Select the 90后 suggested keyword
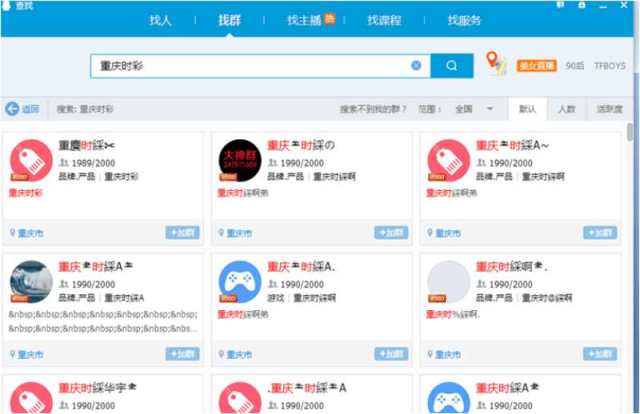Viewport: 640px width, 414px height. click(x=575, y=66)
